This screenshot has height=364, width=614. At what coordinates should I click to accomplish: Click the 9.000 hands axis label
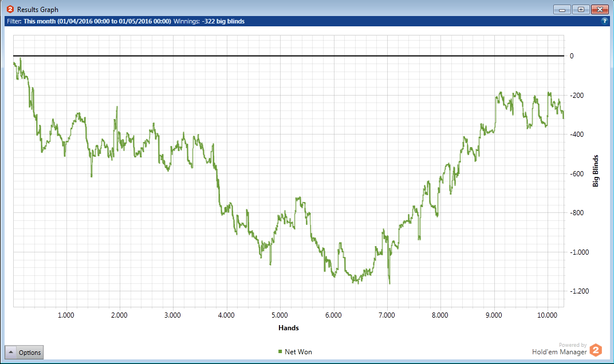coord(494,315)
